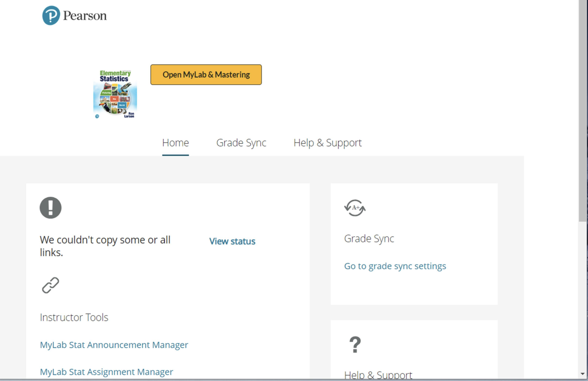Viewport: 588px width, 381px height.
Task: Click the vertical scrollbar thumb
Action: [x=583, y=109]
